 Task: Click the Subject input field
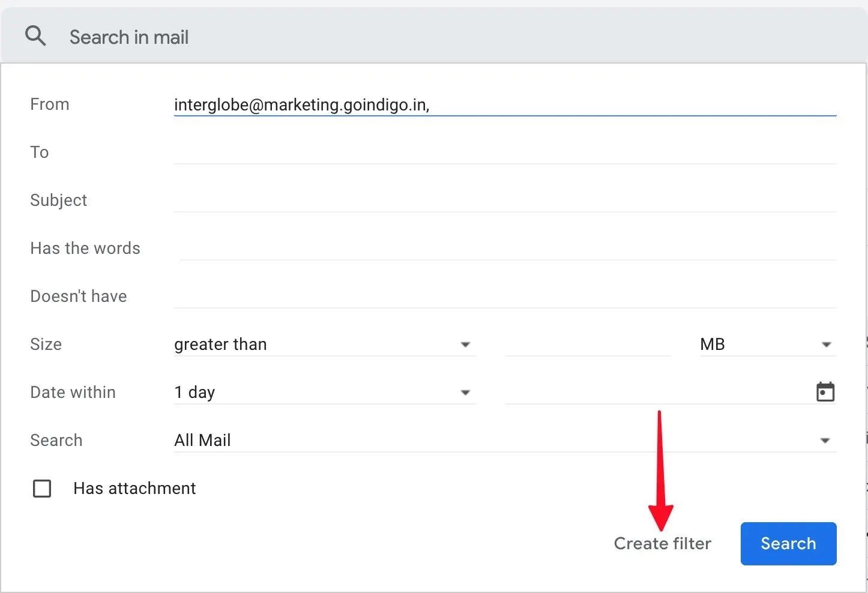pyautogui.click(x=504, y=200)
